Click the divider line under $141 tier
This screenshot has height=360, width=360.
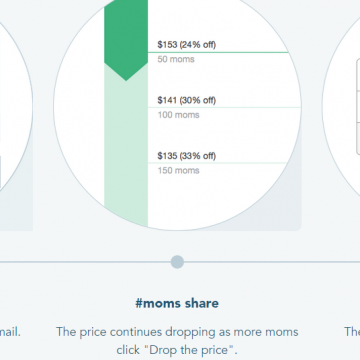224,107
